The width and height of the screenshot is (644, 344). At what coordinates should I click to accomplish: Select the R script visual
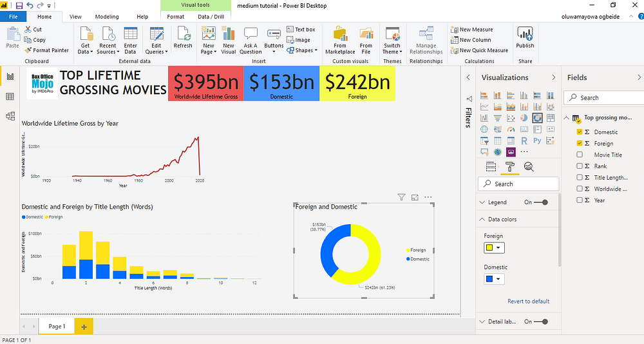524,140
